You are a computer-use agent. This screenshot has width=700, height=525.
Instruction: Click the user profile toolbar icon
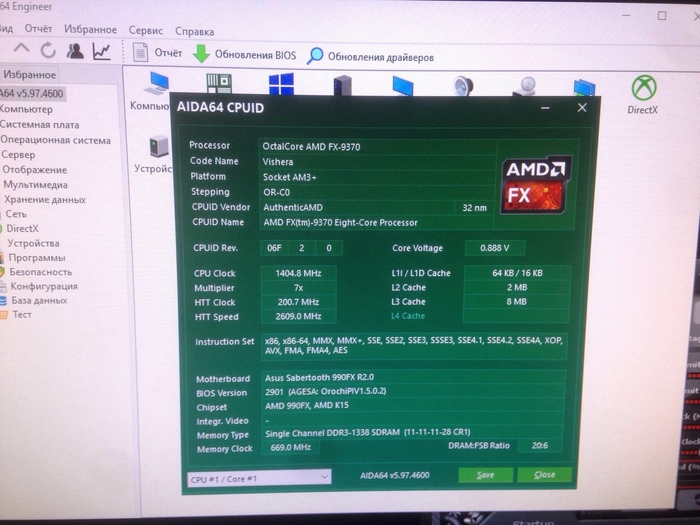[x=75, y=50]
